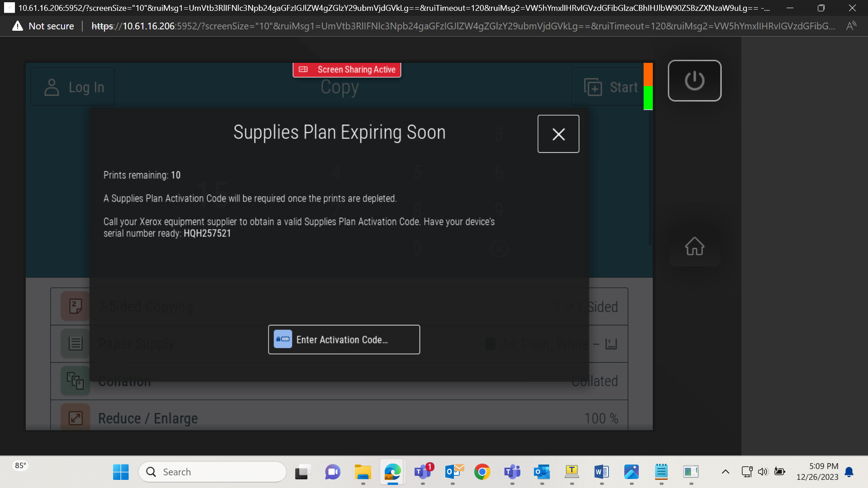The height and width of the screenshot is (488, 868).
Task: Toggle the Read aloud icon in address bar
Action: tap(851, 26)
